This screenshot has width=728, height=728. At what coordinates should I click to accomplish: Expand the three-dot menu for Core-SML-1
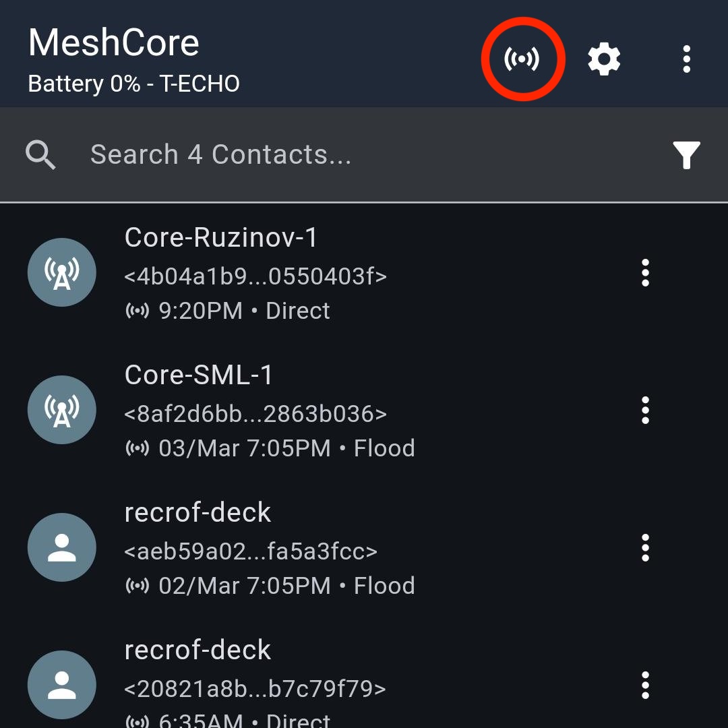[645, 411]
